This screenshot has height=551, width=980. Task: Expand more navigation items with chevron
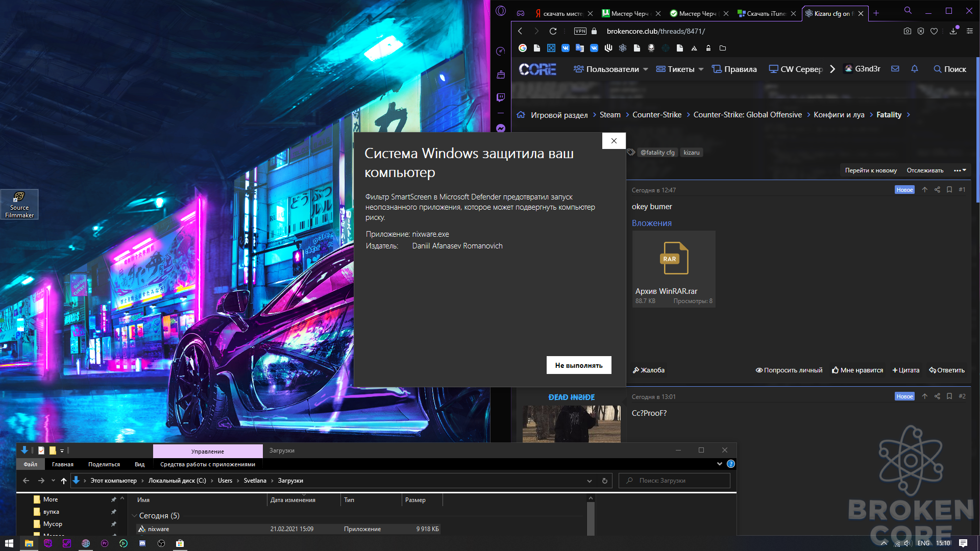tap(832, 69)
